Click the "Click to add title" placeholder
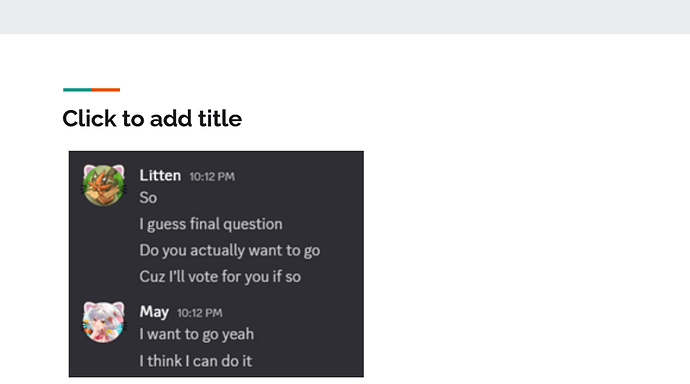The width and height of the screenshot is (690, 384). point(152,118)
